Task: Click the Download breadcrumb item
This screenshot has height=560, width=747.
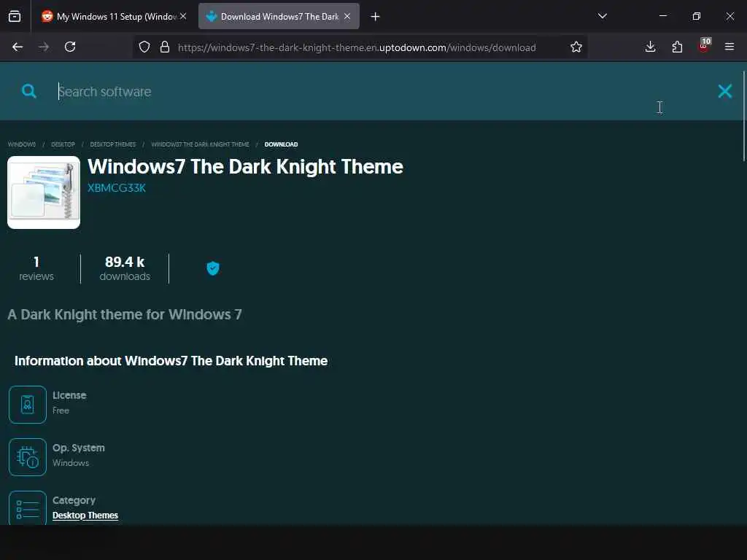Action: pos(281,144)
